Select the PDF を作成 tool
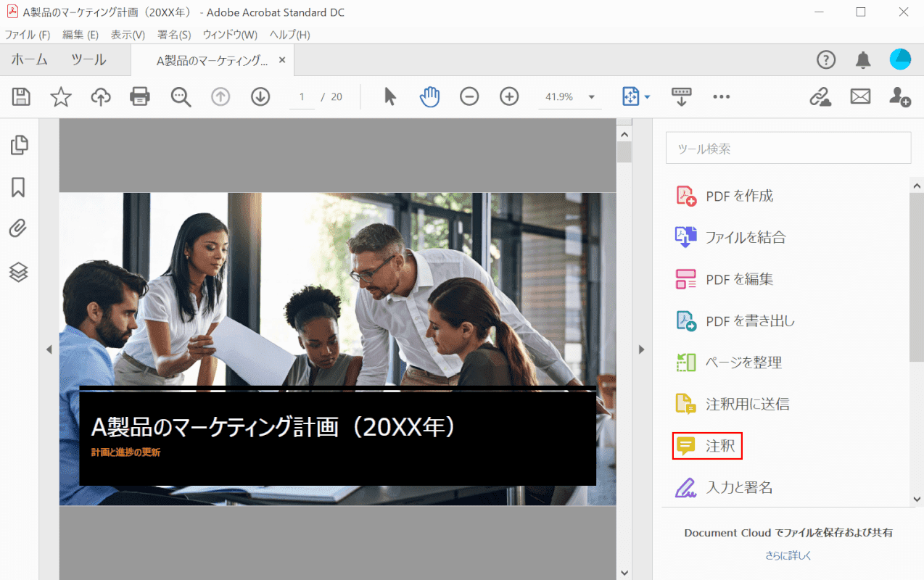924x580 pixels. pos(725,196)
